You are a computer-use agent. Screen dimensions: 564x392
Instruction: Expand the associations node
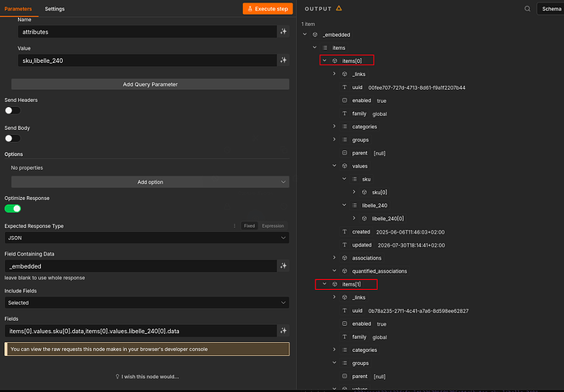334,257
